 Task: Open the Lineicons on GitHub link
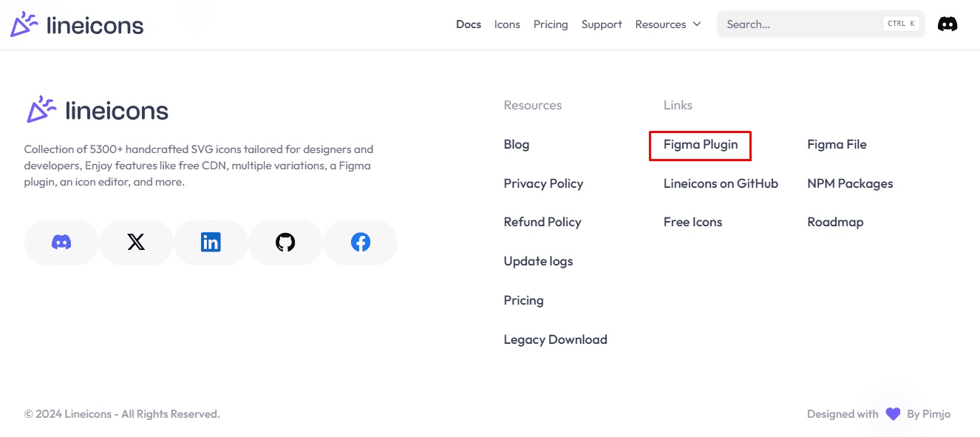click(721, 183)
